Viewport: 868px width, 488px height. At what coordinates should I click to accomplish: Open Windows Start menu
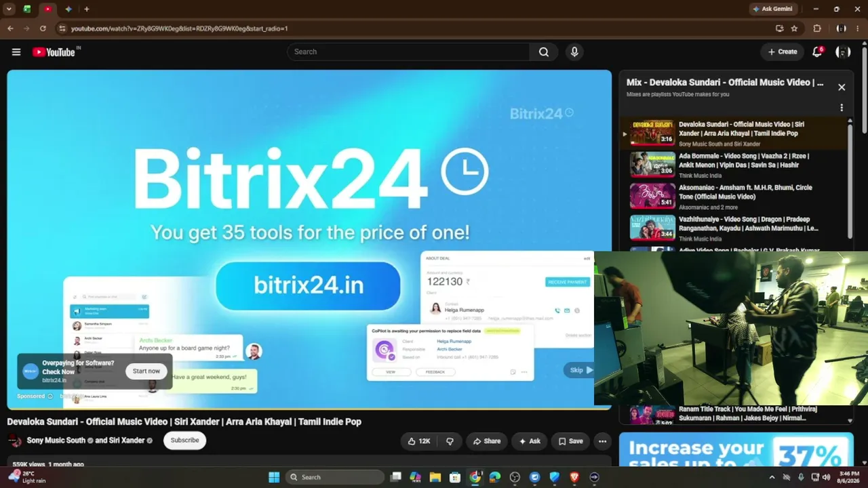[274, 477]
